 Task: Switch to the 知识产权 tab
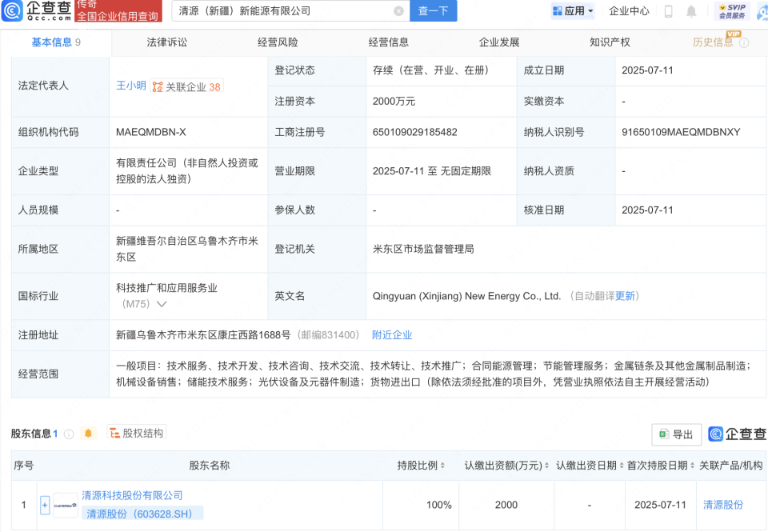(x=610, y=42)
